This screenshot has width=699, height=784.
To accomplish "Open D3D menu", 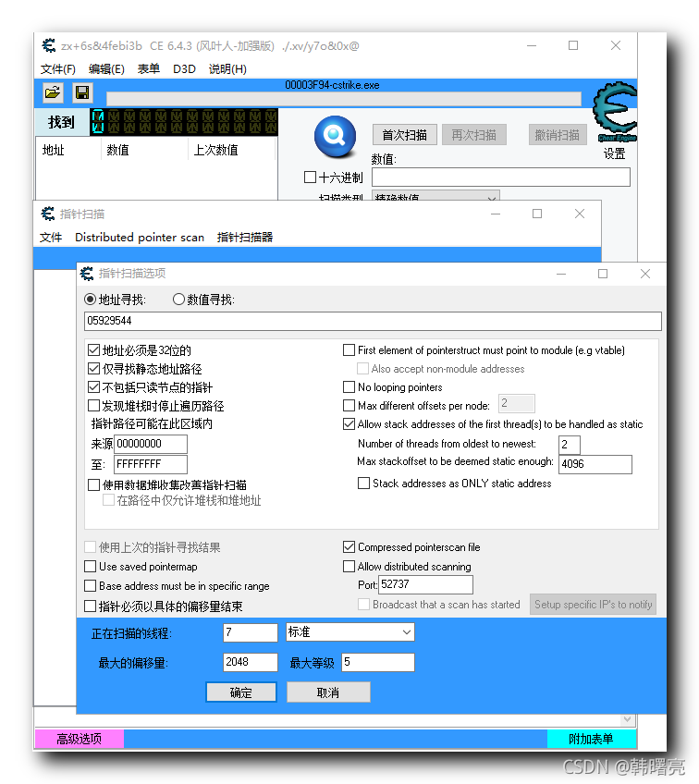I will [184, 69].
